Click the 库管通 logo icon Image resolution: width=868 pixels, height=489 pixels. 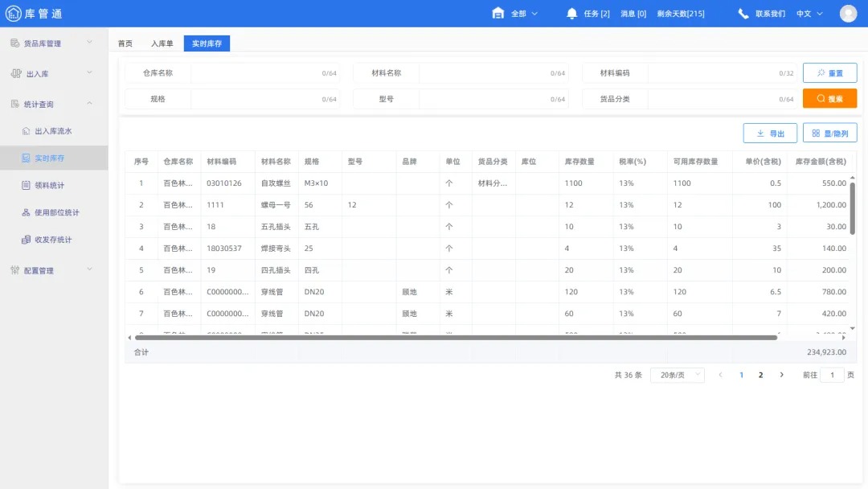click(15, 14)
